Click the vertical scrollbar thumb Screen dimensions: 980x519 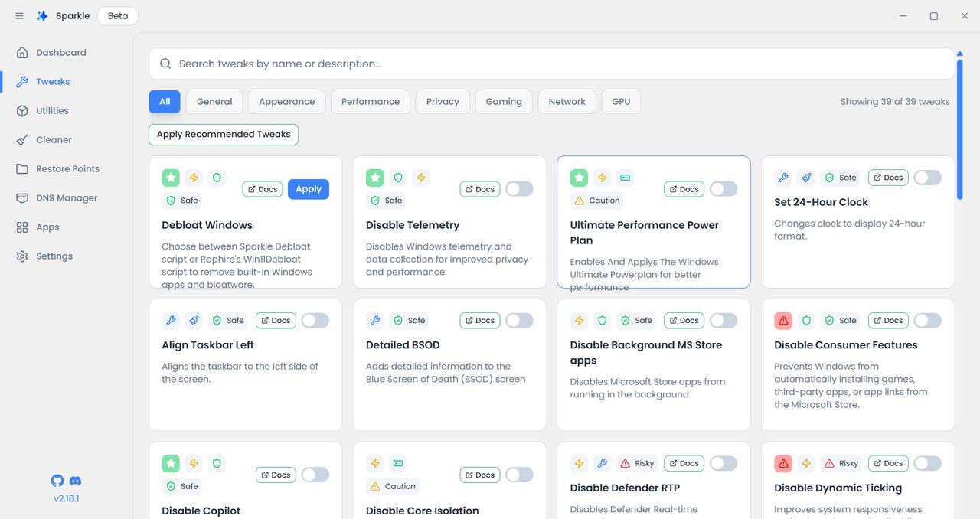tap(960, 128)
